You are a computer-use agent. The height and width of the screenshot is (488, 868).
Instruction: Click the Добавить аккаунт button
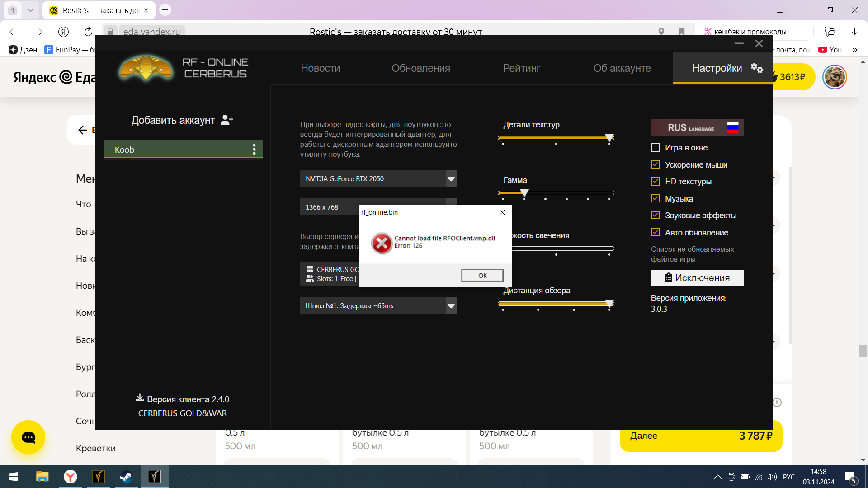coord(182,120)
